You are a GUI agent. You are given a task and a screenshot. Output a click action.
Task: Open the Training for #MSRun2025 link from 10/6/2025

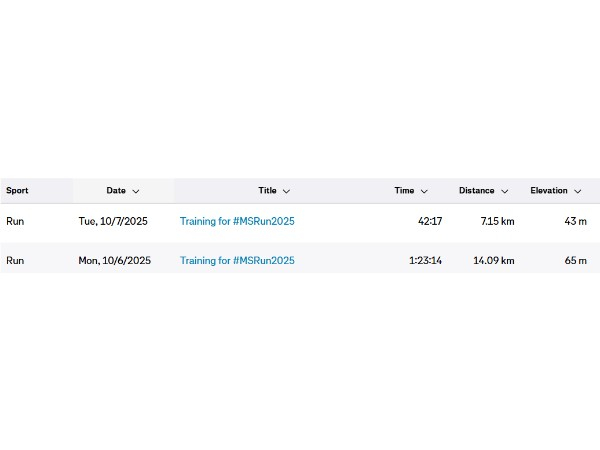(x=237, y=261)
